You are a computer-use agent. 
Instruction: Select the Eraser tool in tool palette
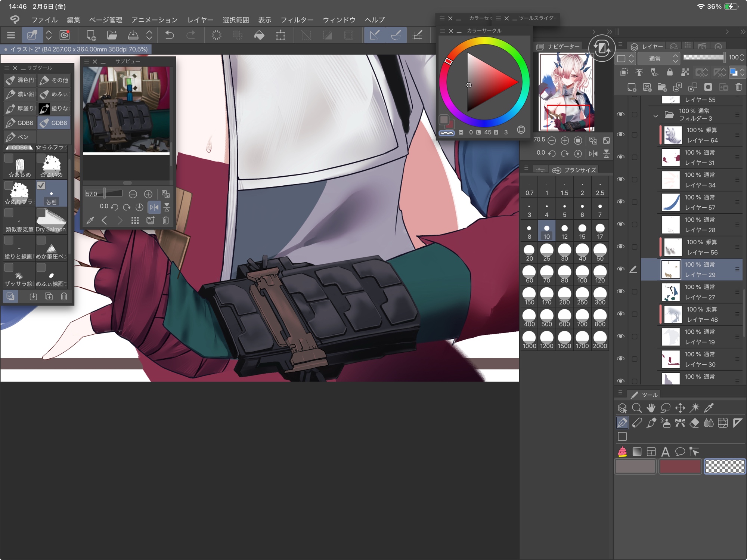(694, 423)
